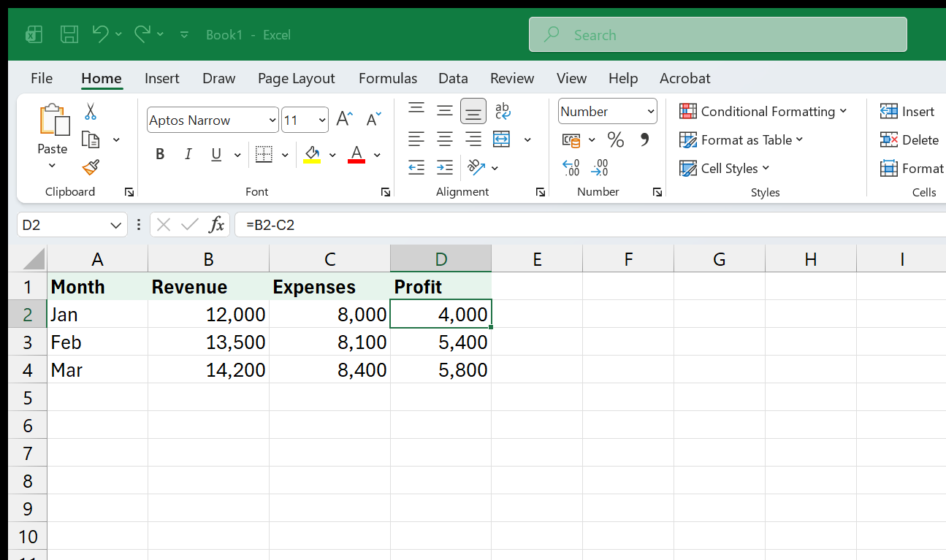Click the Insert Function fx icon
946x560 pixels.
tap(217, 225)
